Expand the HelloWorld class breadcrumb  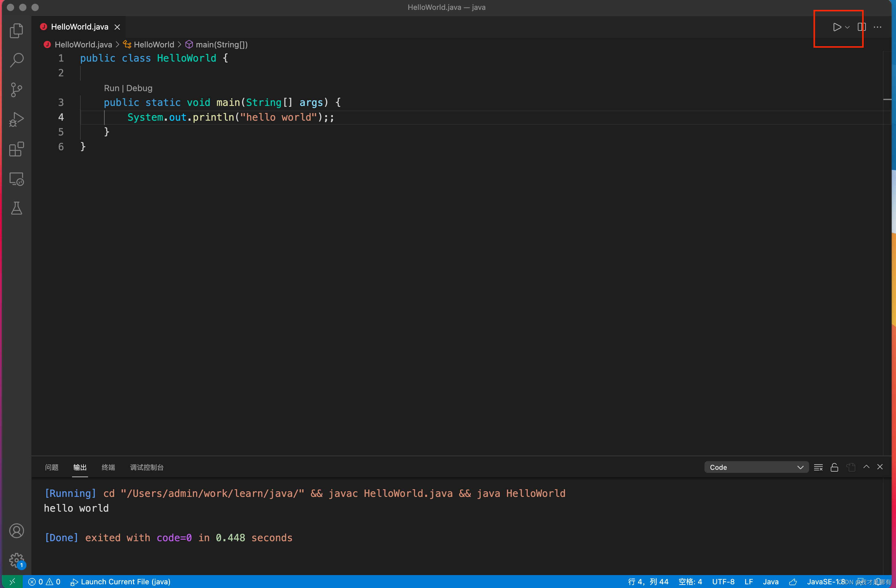(154, 45)
